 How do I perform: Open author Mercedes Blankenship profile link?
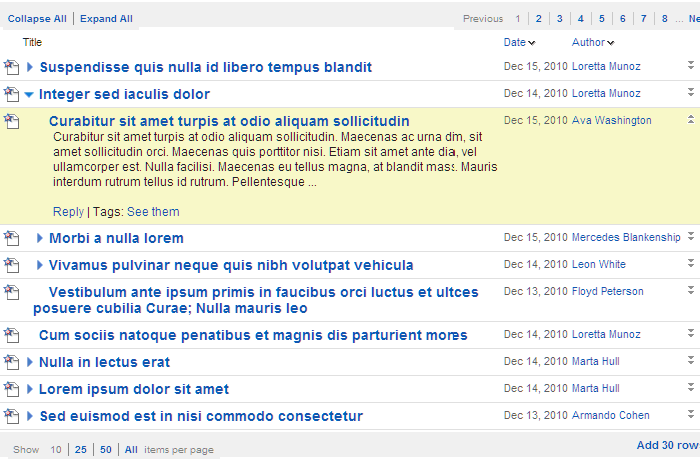point(626,238)
